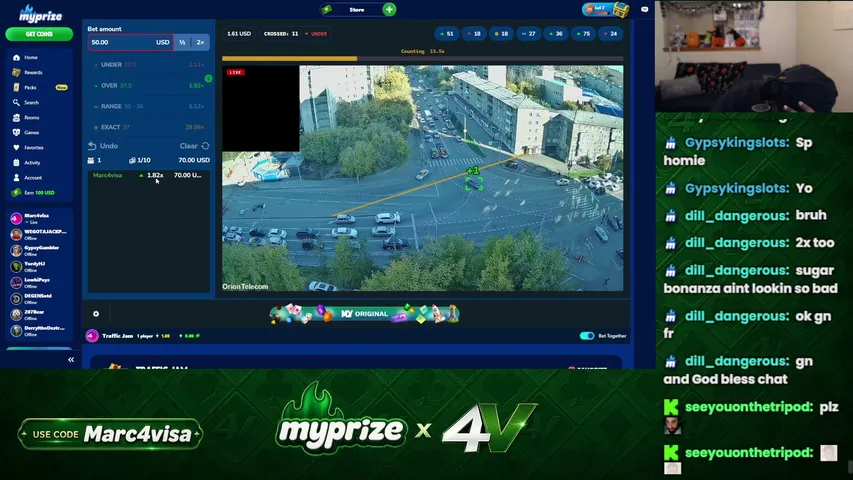Screen dimensions: 853x480
Task: Click the Marc4visa 1.82x bet entry
Action: click(x=148, y=175)
